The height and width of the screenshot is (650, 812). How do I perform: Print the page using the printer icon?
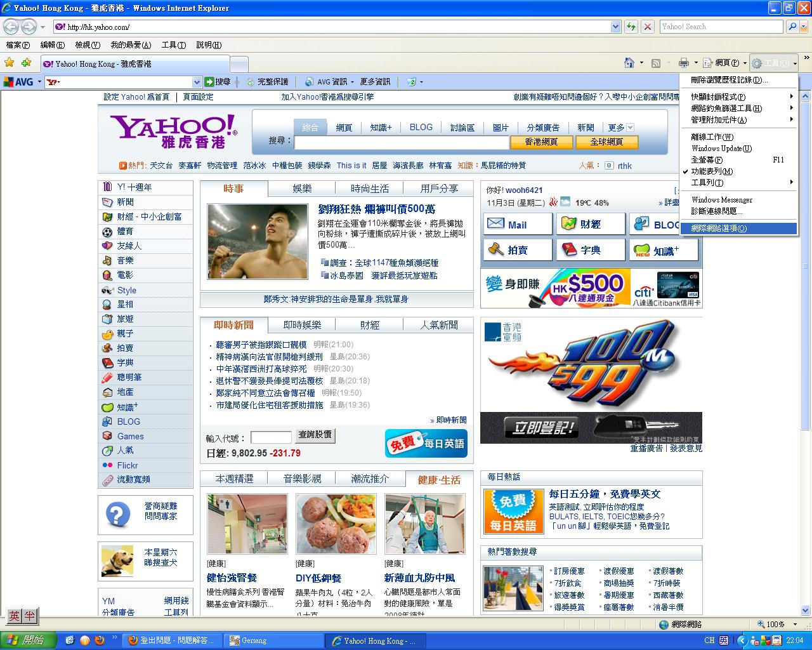(x=683, y=63)
